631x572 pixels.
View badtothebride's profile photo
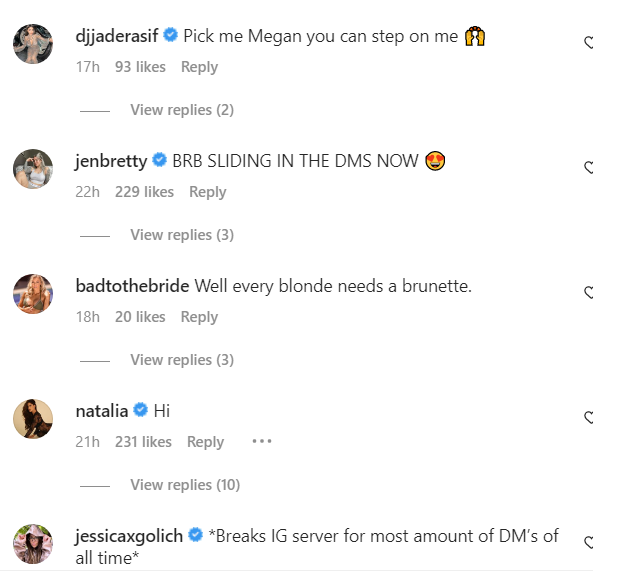click(x=32, y=294)
